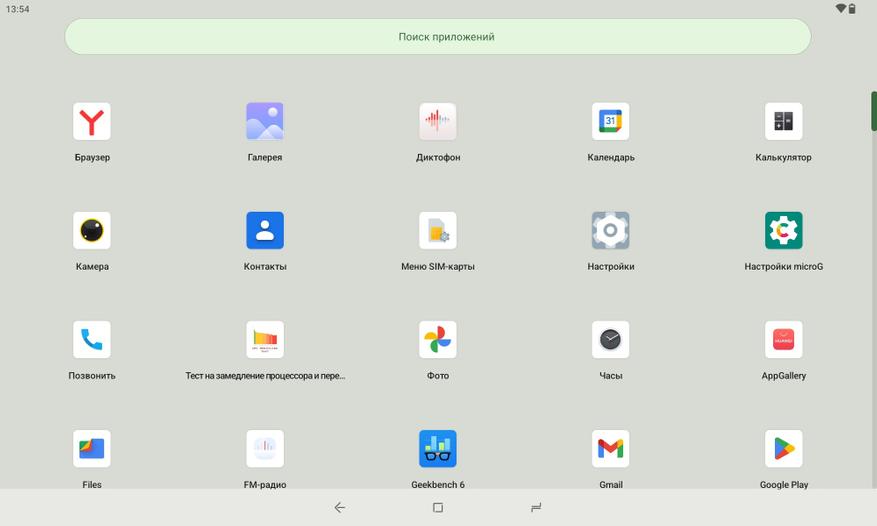Launch Huawei AppGallery

point(783,340)
